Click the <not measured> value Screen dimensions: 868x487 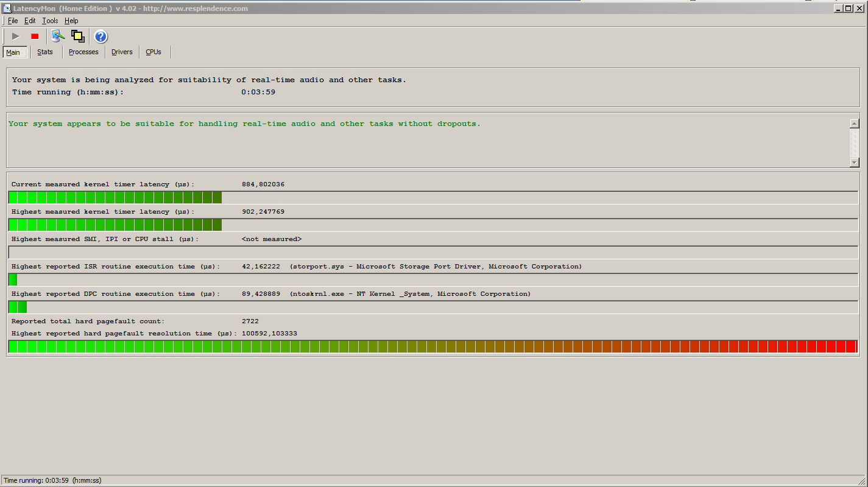tap(272, 239)
